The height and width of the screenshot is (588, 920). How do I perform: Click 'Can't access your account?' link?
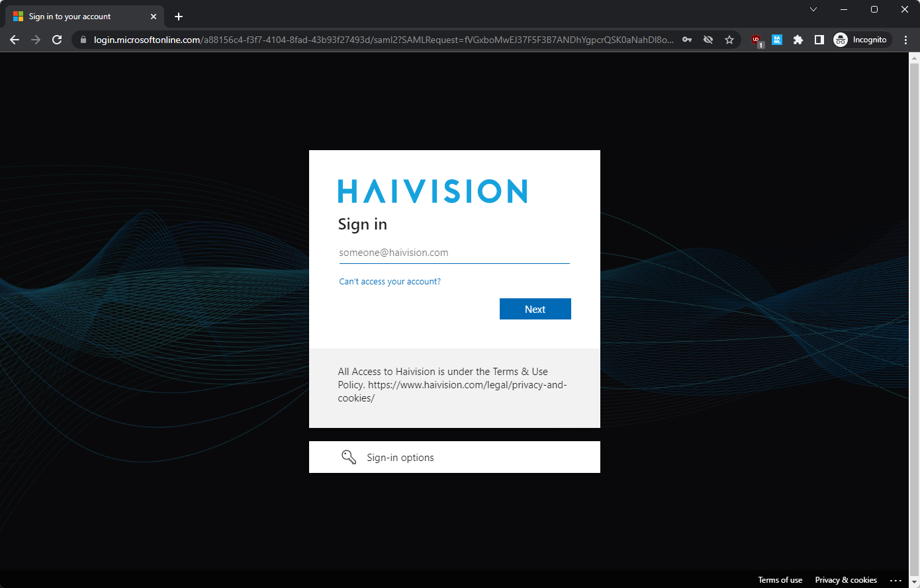(390, 282)
